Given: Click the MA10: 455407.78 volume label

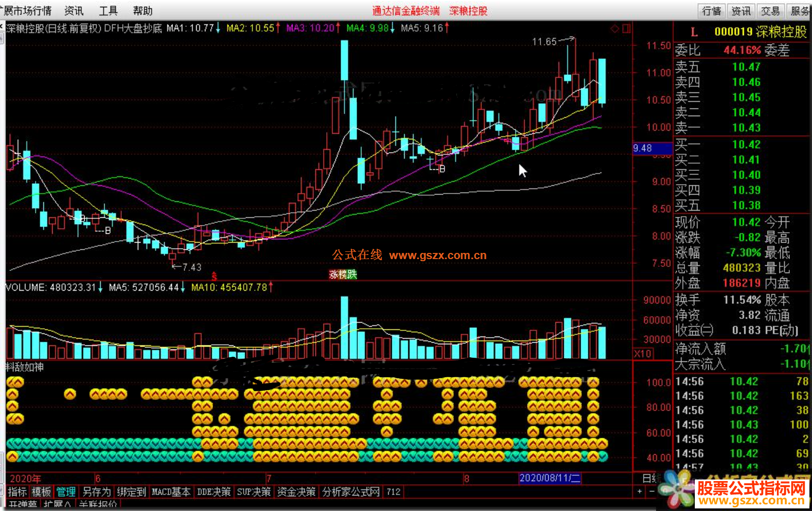Looking at the screenshot, I should coord(229,287).
